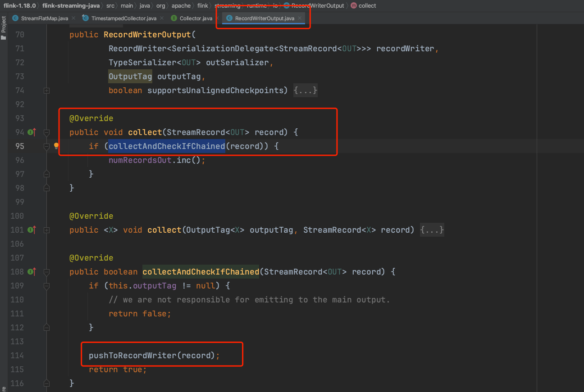Click supportsUnalignedCheckpoints parameter on line 74
The height and width of the screenshot is (392, 584).
pos(215,90)
